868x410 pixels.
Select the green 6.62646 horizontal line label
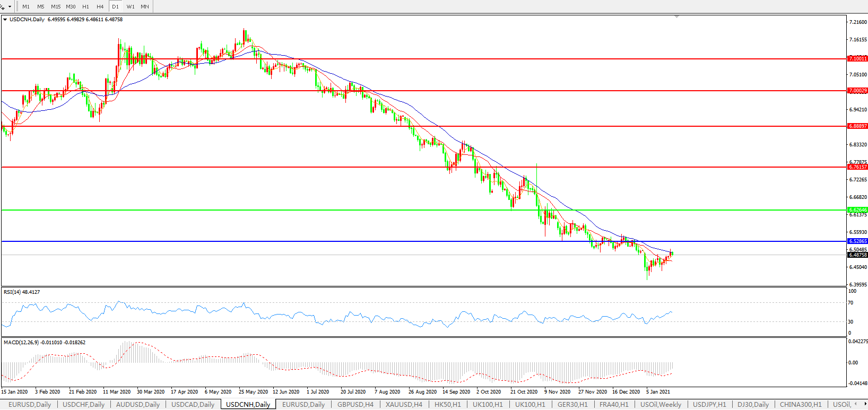[x=857, y=210]
